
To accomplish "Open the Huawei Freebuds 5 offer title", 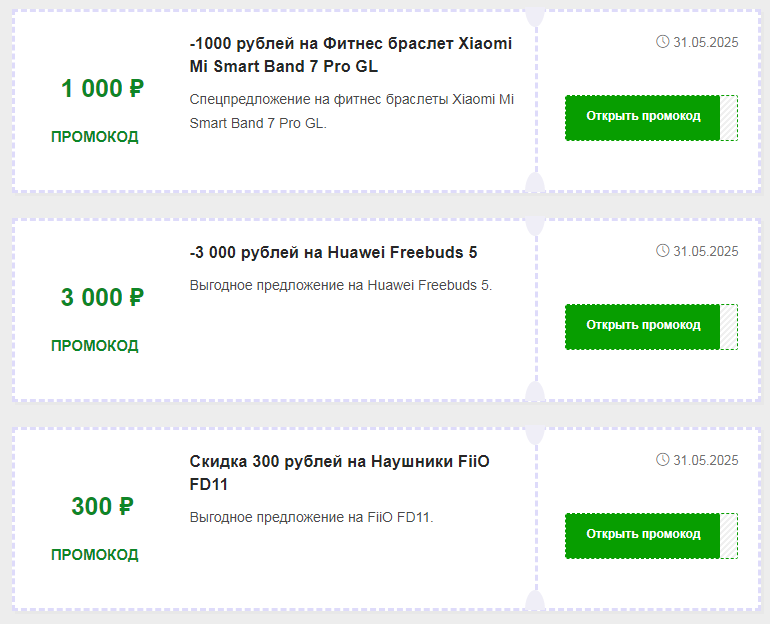I will point(333,252).
